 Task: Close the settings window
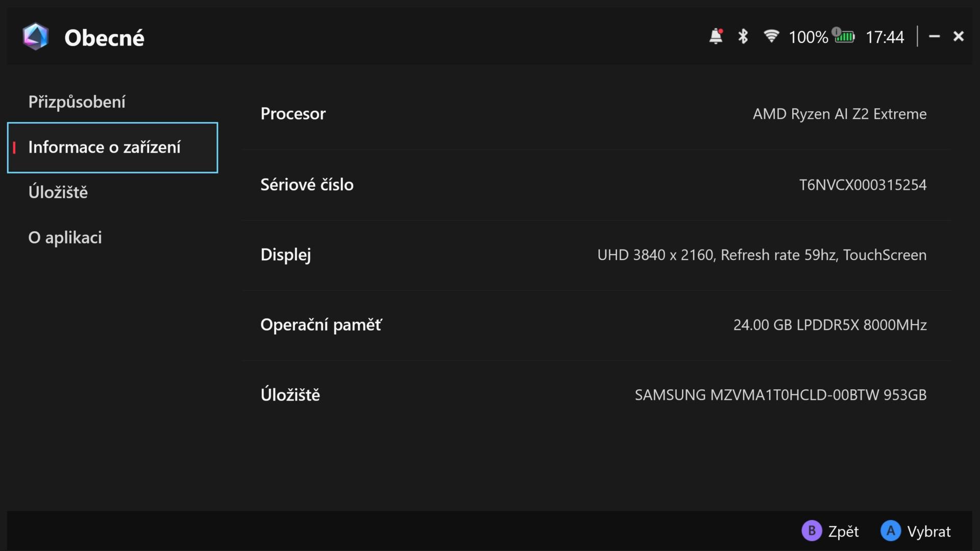click(958, 37)
